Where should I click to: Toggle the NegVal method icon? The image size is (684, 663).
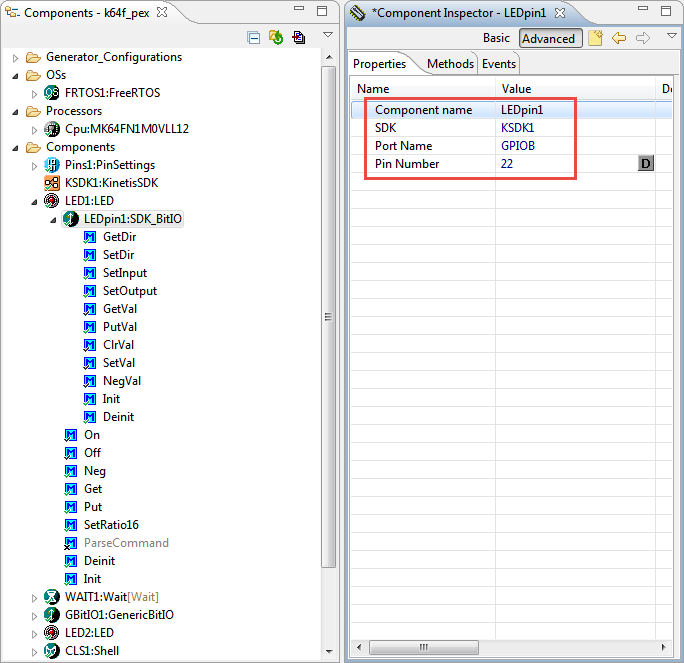click(x=90, y=381)
